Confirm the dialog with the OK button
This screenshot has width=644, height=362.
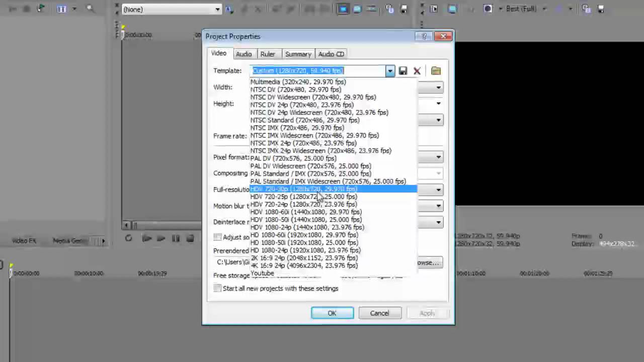(332, 313)
